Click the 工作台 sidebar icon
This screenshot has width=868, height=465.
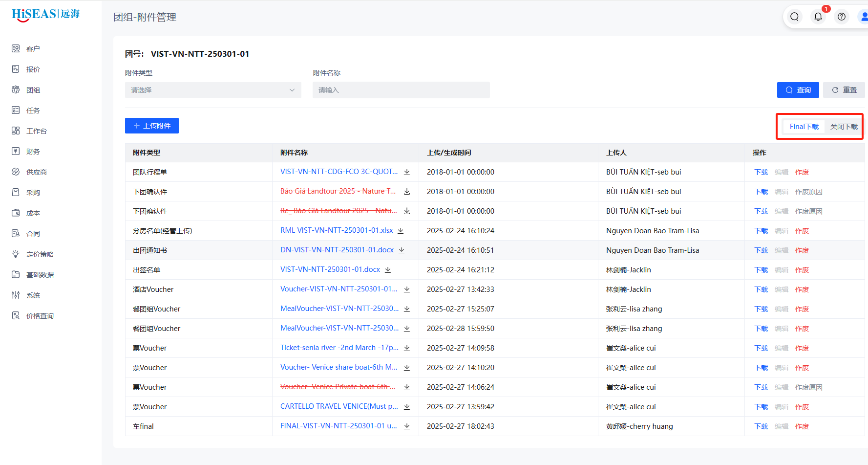point(16,131)
